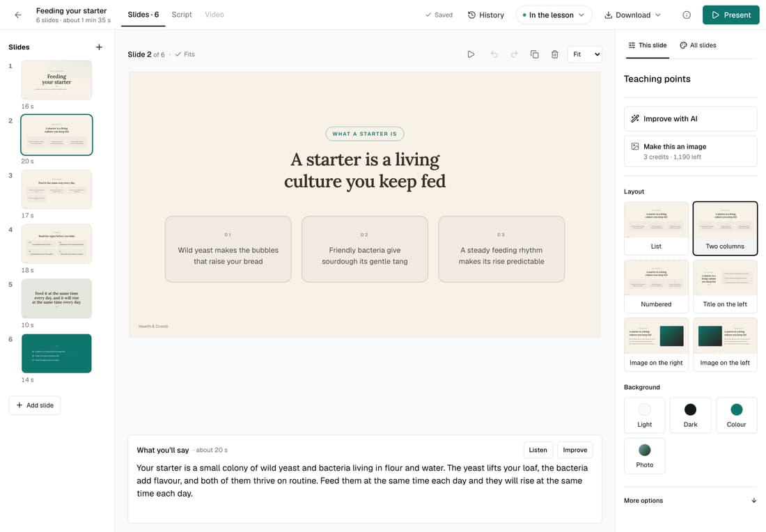
Task: Play slide preview icon in toolbar
Action: [471, 54]
